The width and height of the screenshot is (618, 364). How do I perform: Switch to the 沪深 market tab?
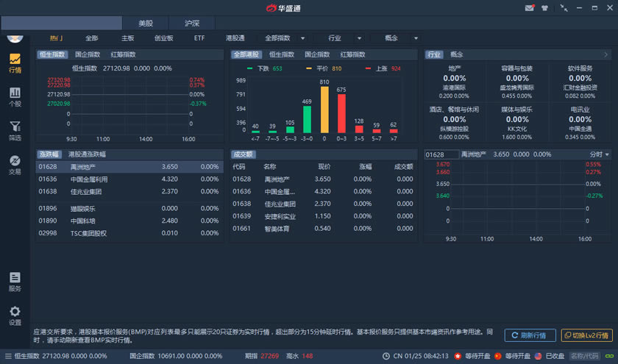click(192, 24)
